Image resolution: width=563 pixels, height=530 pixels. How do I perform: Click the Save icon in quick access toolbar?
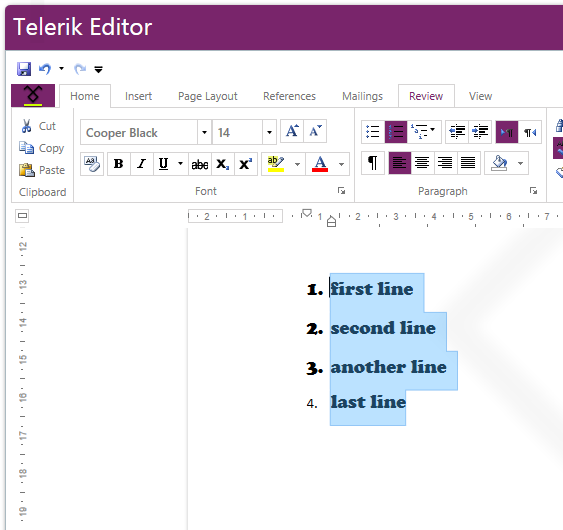(24, 69)
